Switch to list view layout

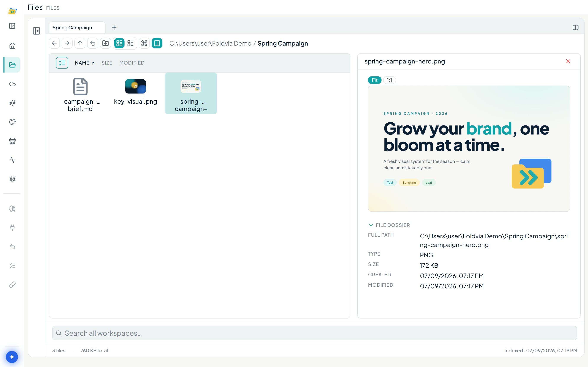pos(131,43)
